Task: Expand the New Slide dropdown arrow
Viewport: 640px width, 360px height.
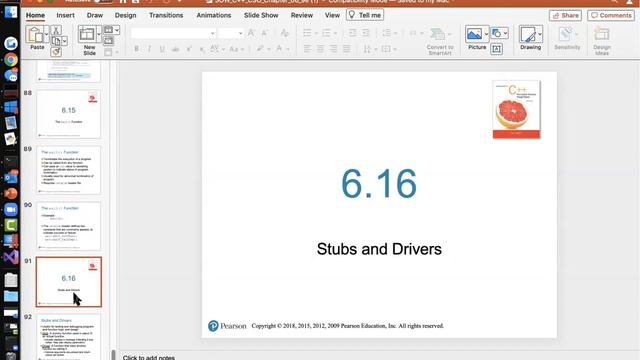Action: coord(98,34)
